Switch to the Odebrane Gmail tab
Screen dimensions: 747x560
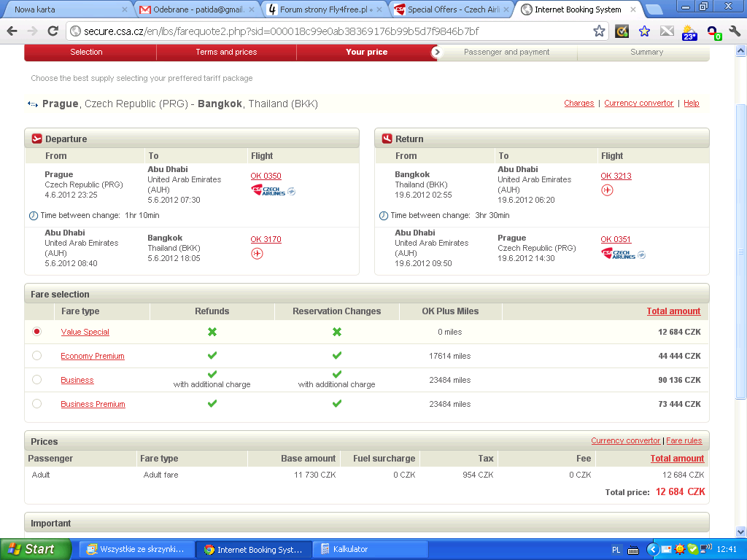point(196,9)
